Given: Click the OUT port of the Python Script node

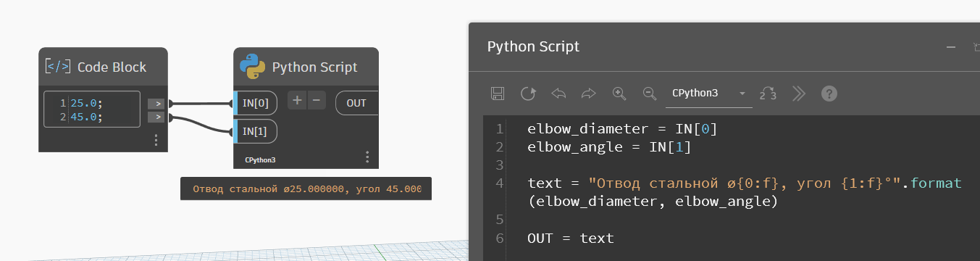Looking at the screenshot, I should coord(357,103).
